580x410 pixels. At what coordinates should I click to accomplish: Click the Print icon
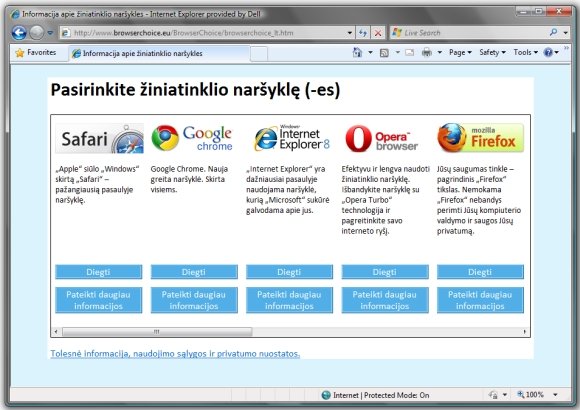tap(426, 53)
